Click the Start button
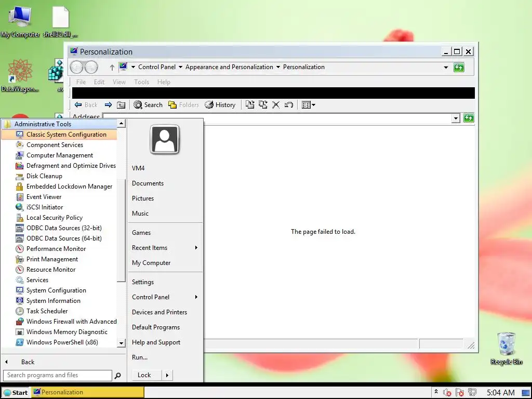Image resolution: width=532 pixels, height=399 pixels. coord(16,393)
